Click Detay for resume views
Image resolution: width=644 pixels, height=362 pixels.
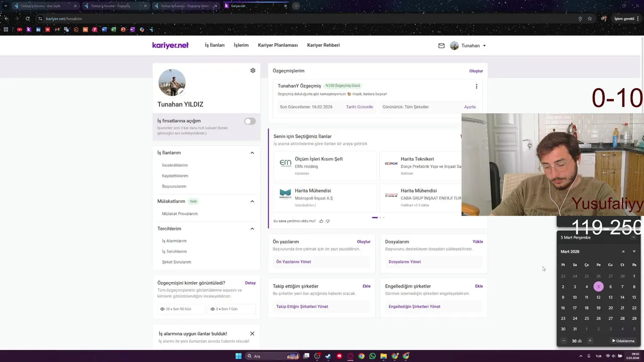(x=251, y=283)
